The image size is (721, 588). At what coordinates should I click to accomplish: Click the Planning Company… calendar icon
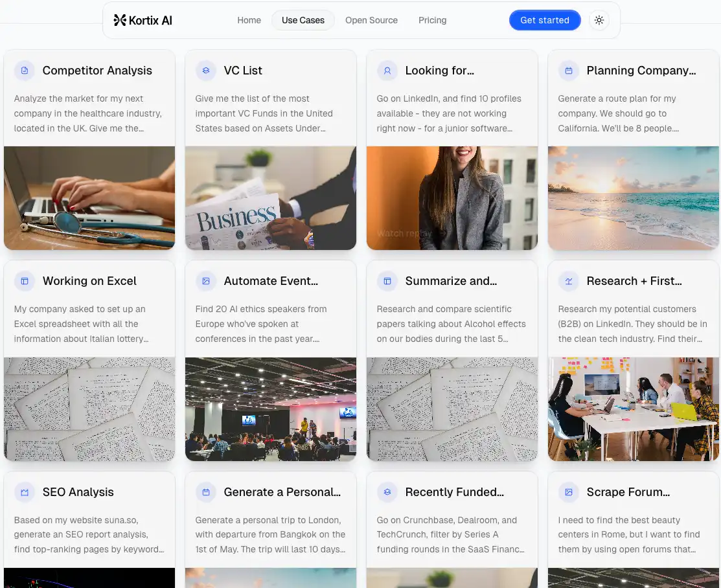click(x=569, y=71)
